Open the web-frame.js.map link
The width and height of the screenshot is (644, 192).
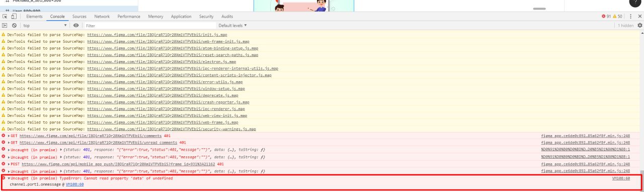click(x=163, y=122)
